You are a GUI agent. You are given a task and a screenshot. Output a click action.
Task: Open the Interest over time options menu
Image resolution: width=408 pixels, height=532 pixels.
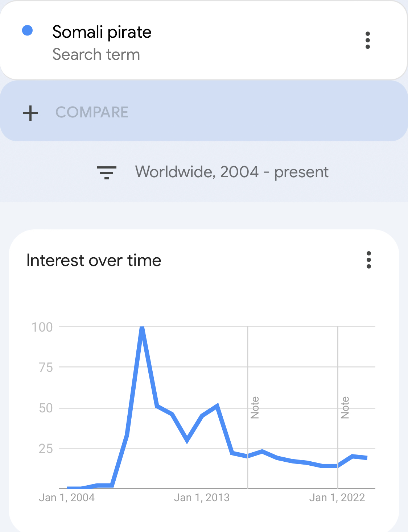[x=369, y=260]
